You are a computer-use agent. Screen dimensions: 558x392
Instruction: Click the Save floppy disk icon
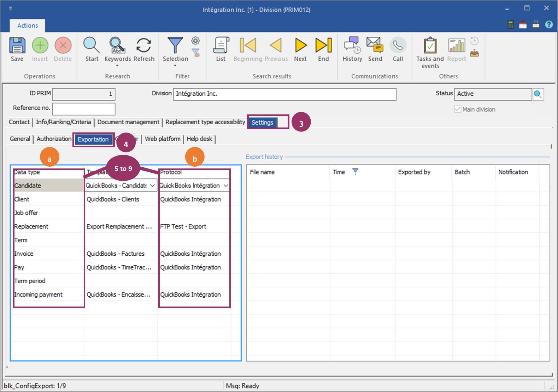point(17,45)
